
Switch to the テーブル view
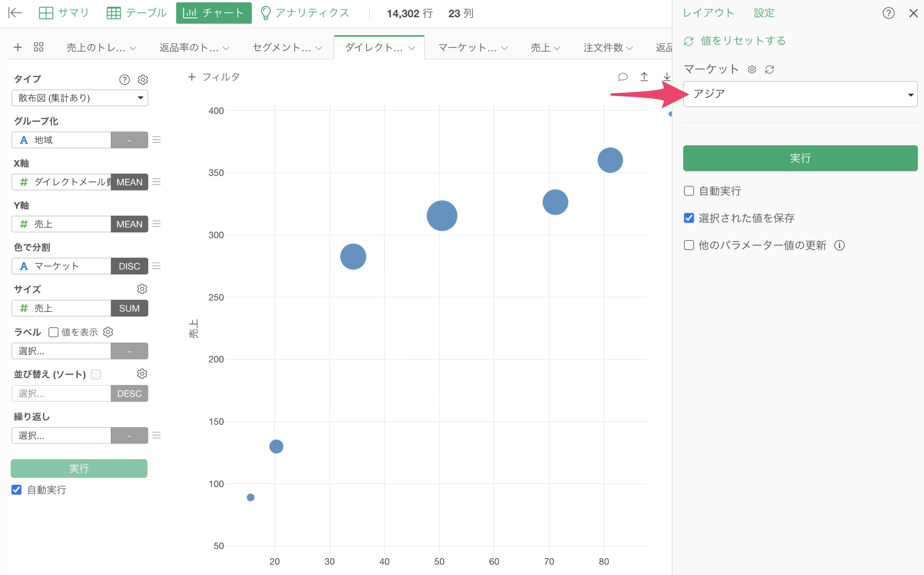136,13
